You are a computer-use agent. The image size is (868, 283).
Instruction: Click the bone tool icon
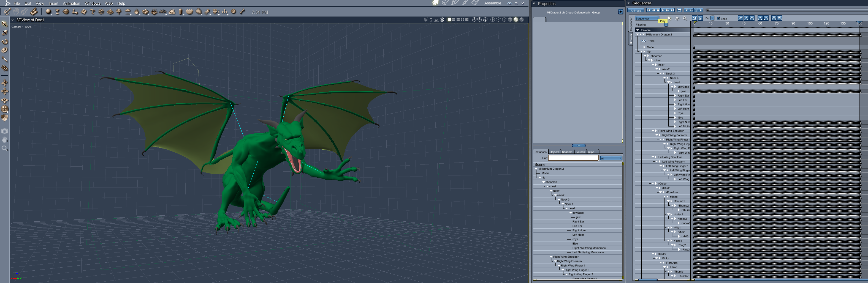[242, 12]
